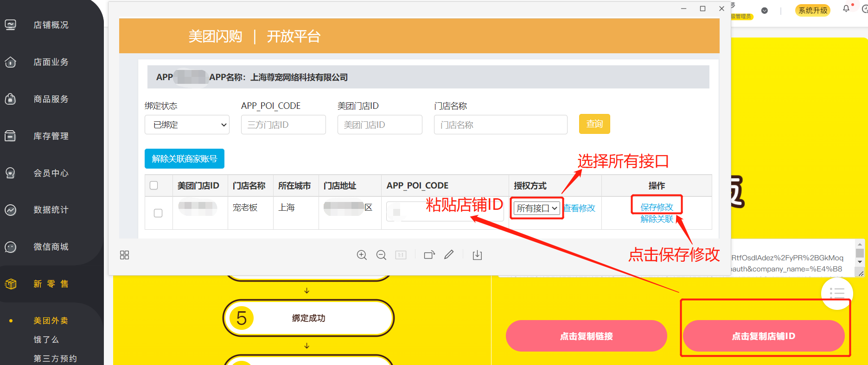Open 微信商城 menu
Image resolution: width=868 pixels, height=365 pixels.
tap(51, 247)
